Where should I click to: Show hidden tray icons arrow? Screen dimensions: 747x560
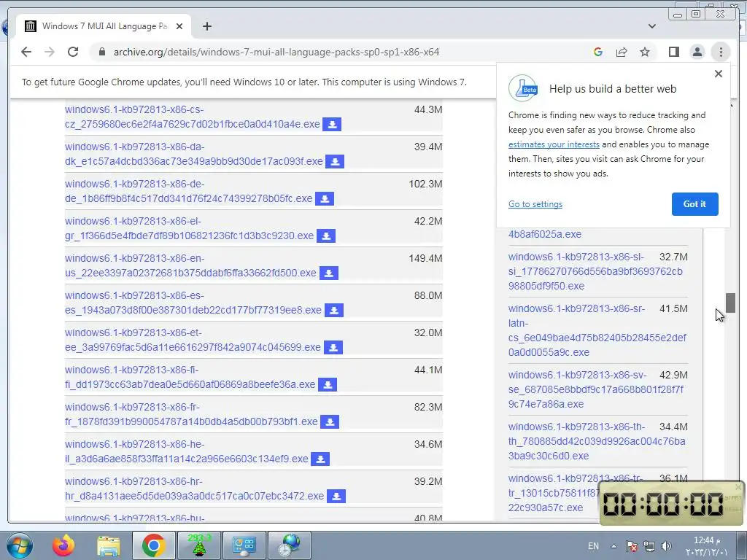click(614, 546)
